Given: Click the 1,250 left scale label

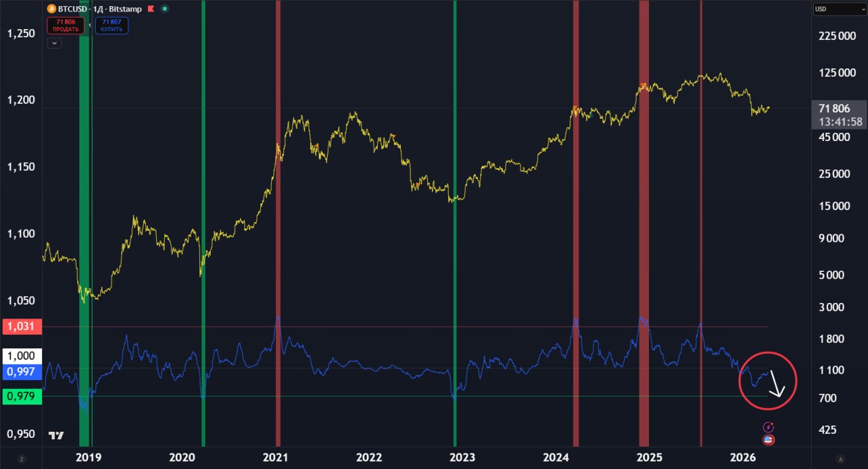Looking at the screenshot, I should click(x=20, y=34).
